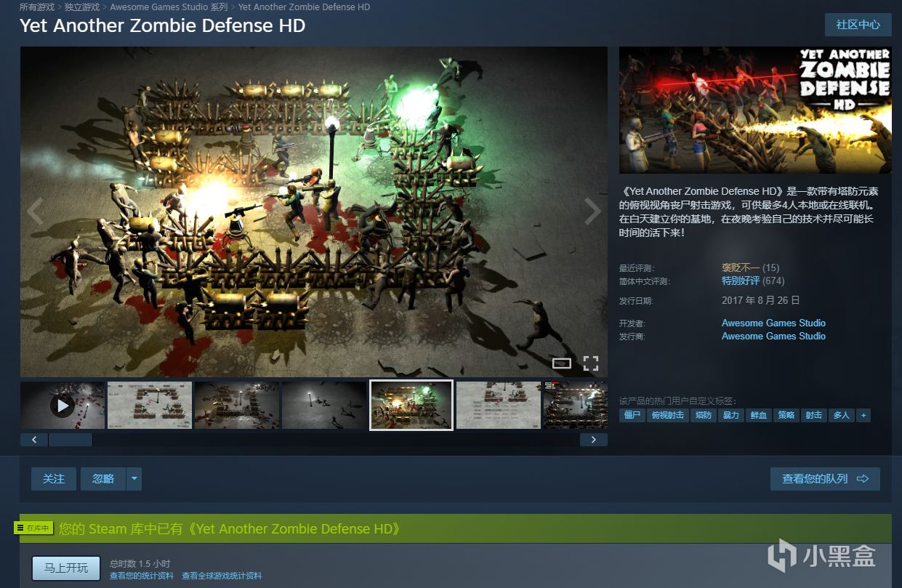
Task: Play the trailer video thumbnail
Action: pyautogui.click(x=63, y=406)
